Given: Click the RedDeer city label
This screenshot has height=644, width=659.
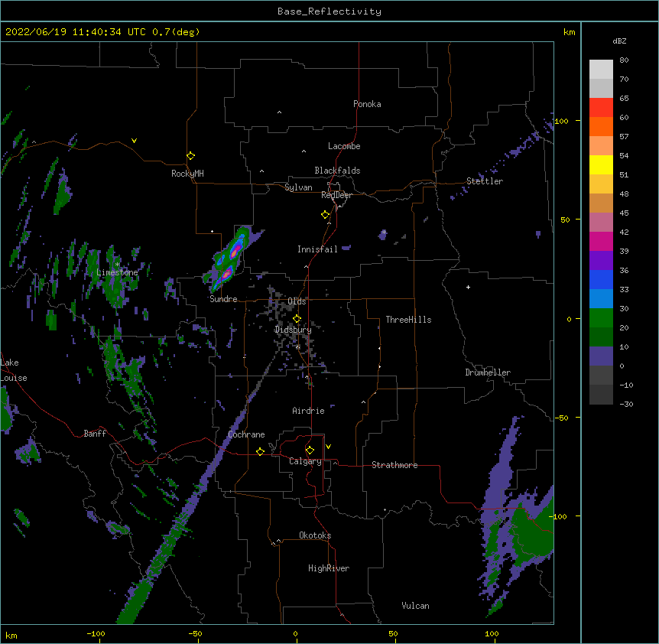Looking at the screenshot, I should [x=336, y=195].
